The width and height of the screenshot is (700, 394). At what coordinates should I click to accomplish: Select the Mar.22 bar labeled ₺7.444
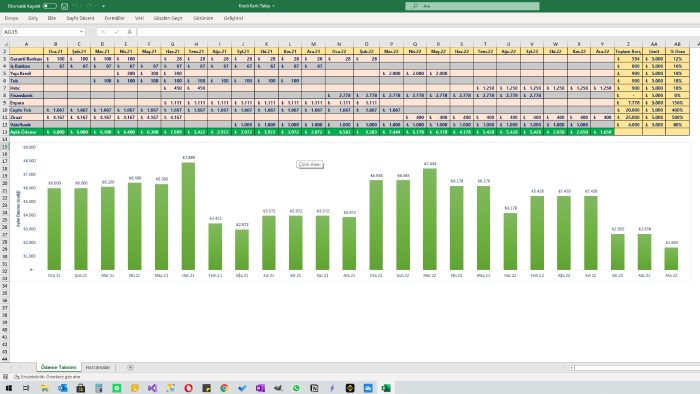coord(429,220)
